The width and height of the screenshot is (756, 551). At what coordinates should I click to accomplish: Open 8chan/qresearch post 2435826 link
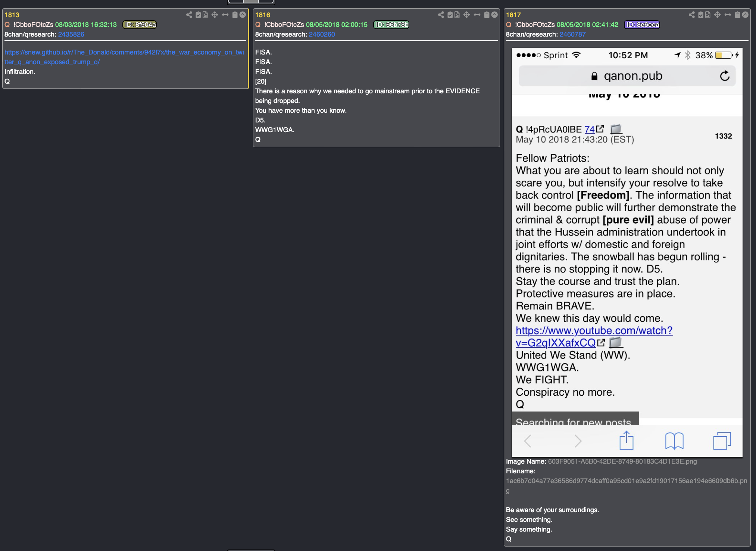(x=71, y=34)
